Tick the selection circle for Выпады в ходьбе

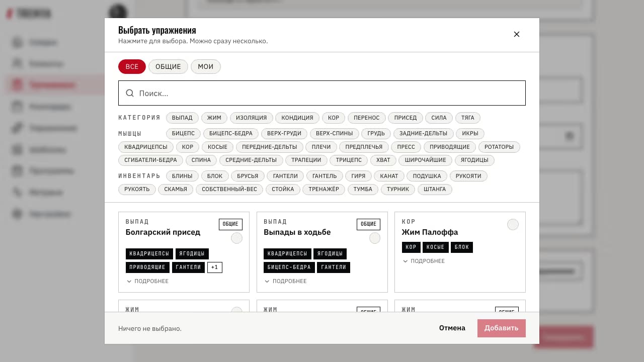pos(375,238)
